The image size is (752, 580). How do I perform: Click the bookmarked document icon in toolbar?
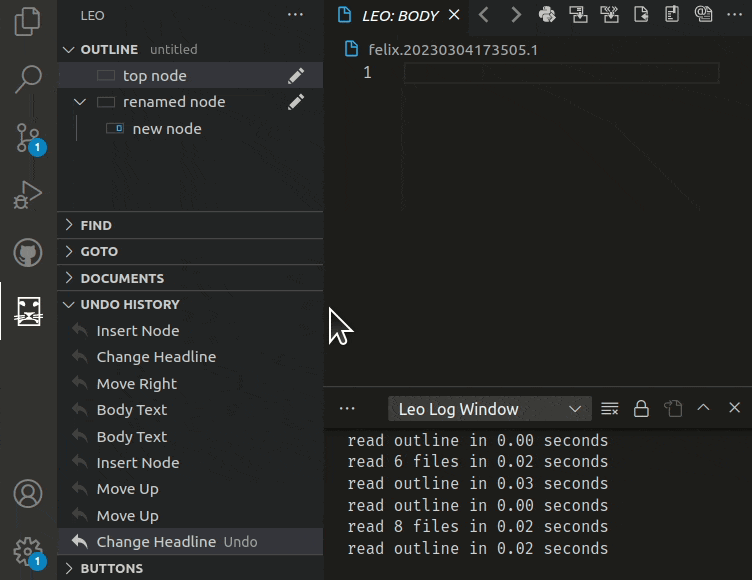click(672, 15)
